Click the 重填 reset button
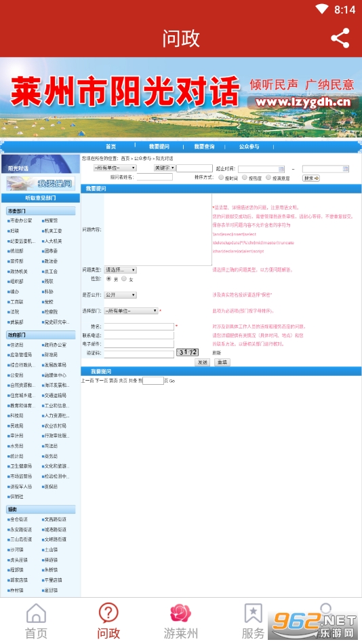The image size is (362, 644). tap(222, 362)
